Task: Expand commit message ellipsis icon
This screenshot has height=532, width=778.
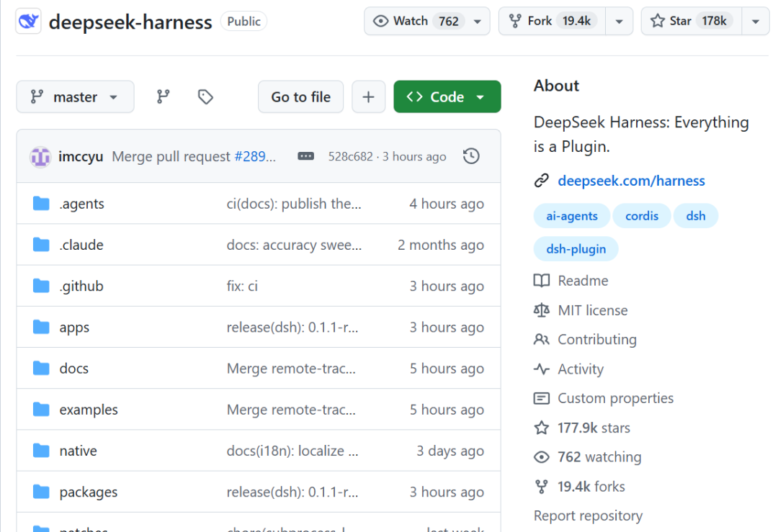Action: pos(305,156)
